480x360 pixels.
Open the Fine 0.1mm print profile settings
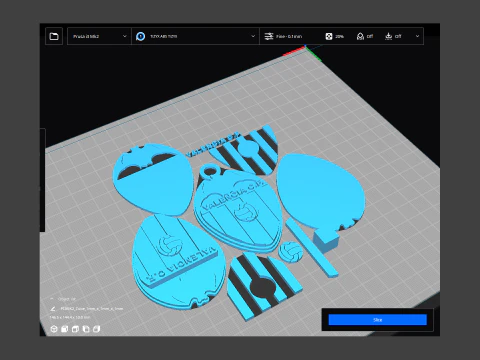click(283, 36)
